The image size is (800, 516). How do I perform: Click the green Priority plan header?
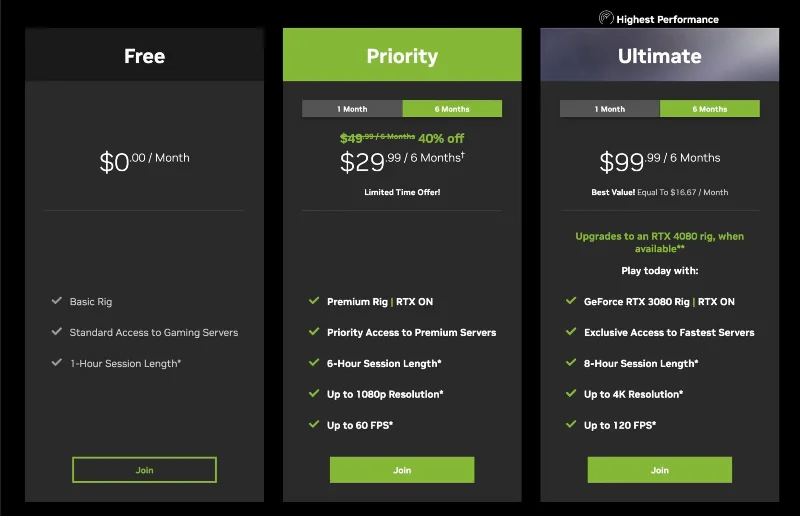point(402,55)
